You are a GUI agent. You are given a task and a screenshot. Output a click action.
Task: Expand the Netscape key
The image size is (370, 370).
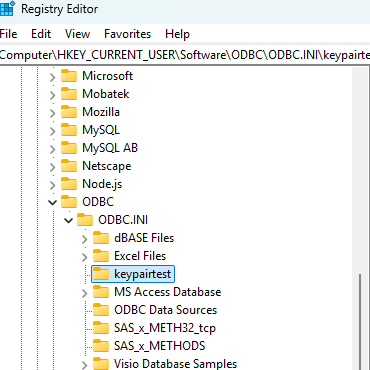[52, 167]
